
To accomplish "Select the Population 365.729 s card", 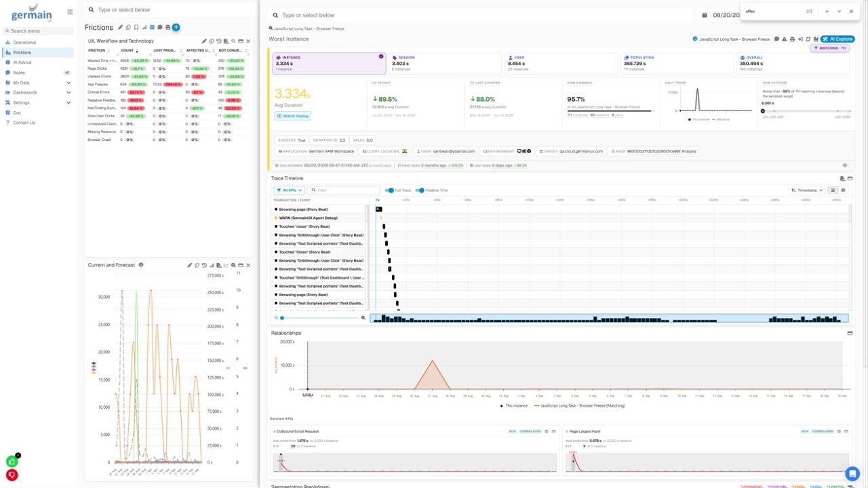I will click(676, 63).
